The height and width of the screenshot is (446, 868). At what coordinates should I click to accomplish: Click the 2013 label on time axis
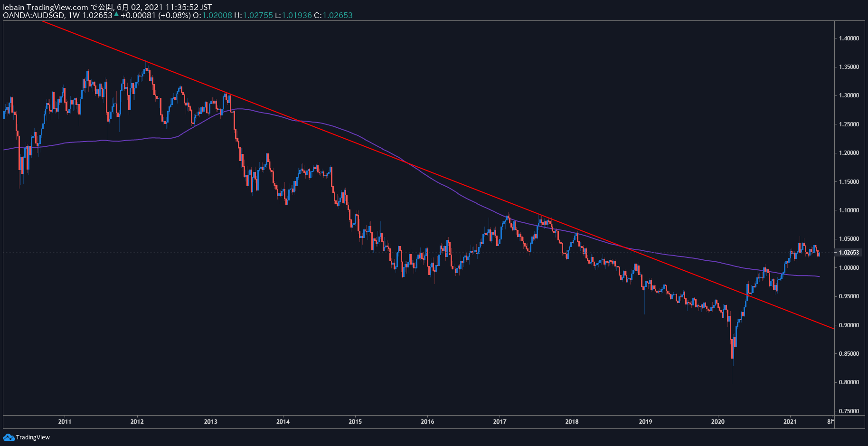click(x=210, y=421)
